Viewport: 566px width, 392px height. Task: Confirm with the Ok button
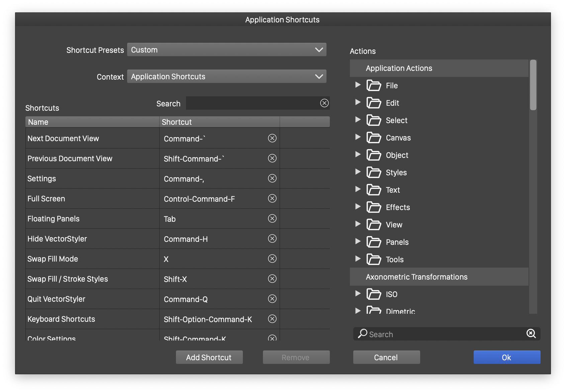point(506,357)
